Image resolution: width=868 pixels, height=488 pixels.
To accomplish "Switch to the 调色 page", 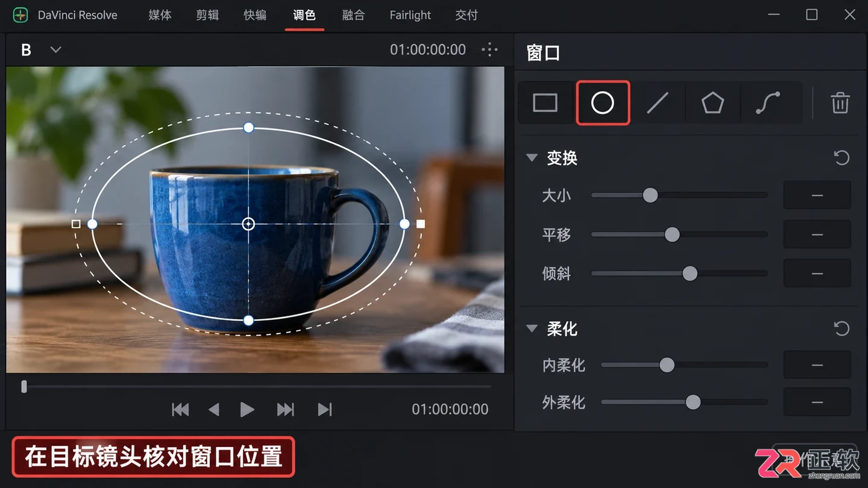I will 304,15.
